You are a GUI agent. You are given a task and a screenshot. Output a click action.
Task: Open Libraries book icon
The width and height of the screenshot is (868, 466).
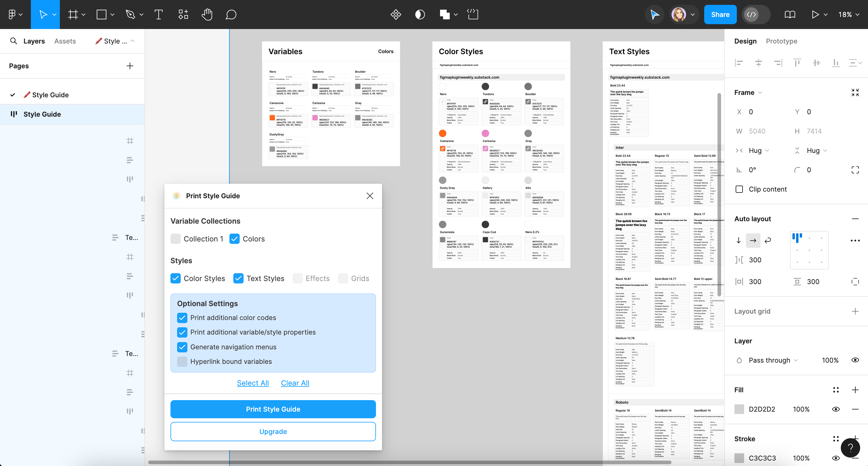(789, 15)
